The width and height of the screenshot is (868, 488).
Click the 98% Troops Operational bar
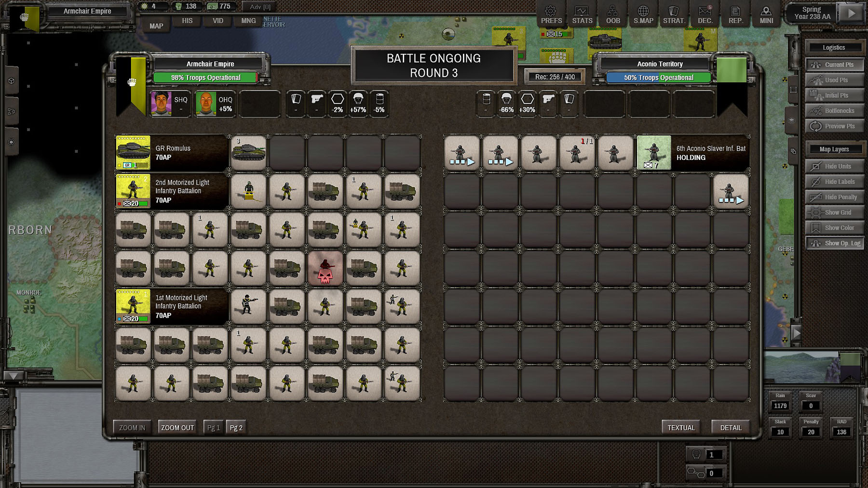(x=205, y=78)
